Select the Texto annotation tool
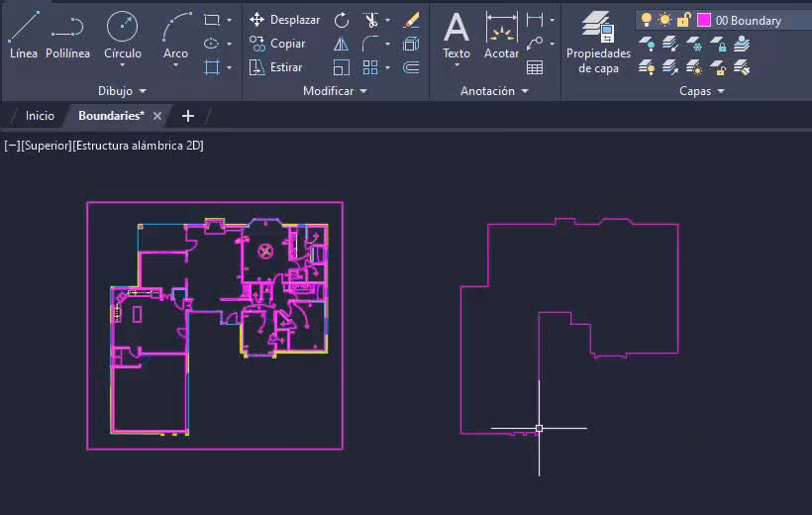The width and height of the screenshot is (812, 515). [x=457, y=35]
